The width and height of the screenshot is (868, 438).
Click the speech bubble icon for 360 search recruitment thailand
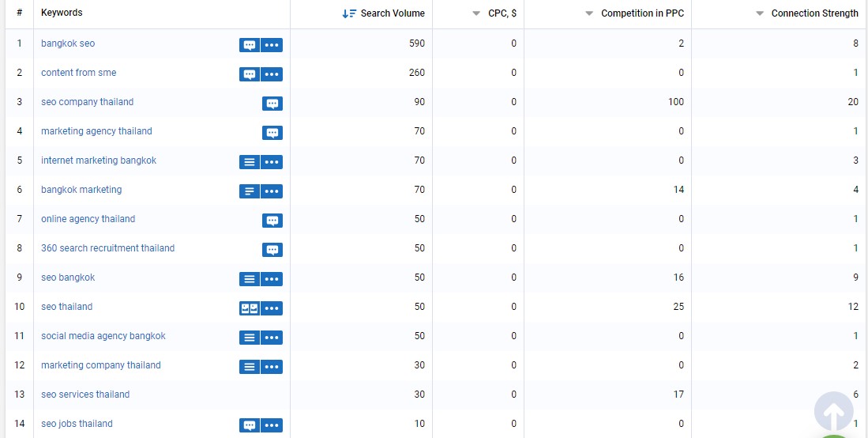coord(272,250)
